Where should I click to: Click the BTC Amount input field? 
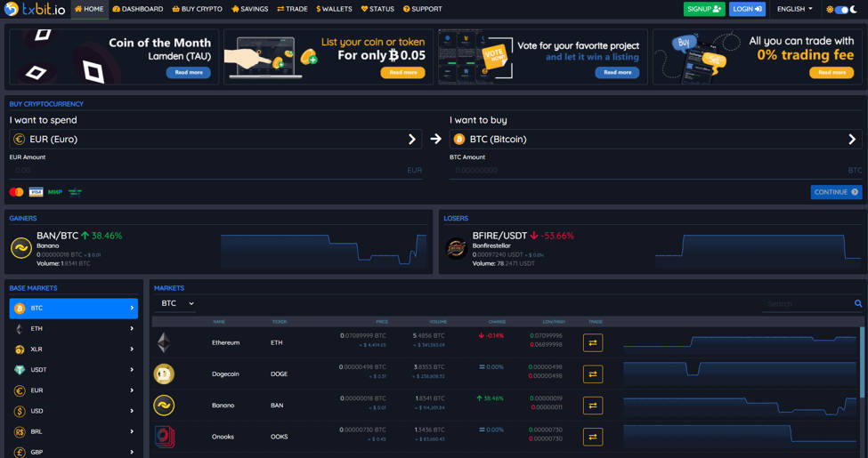656,171
